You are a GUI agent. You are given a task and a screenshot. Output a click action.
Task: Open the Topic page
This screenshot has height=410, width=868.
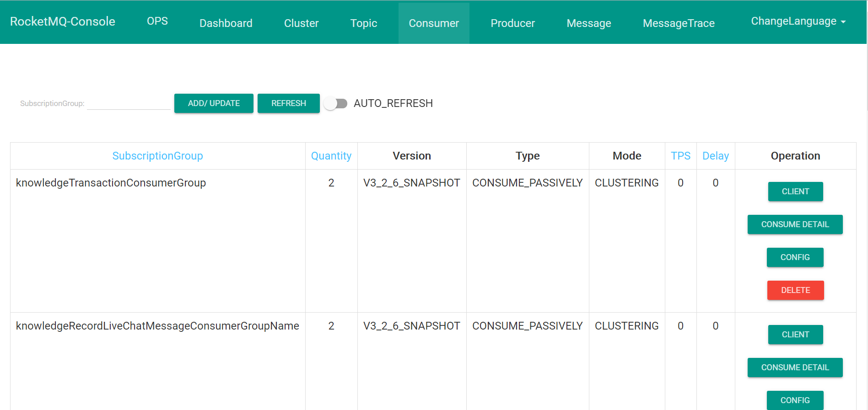(x=364, y=23)
